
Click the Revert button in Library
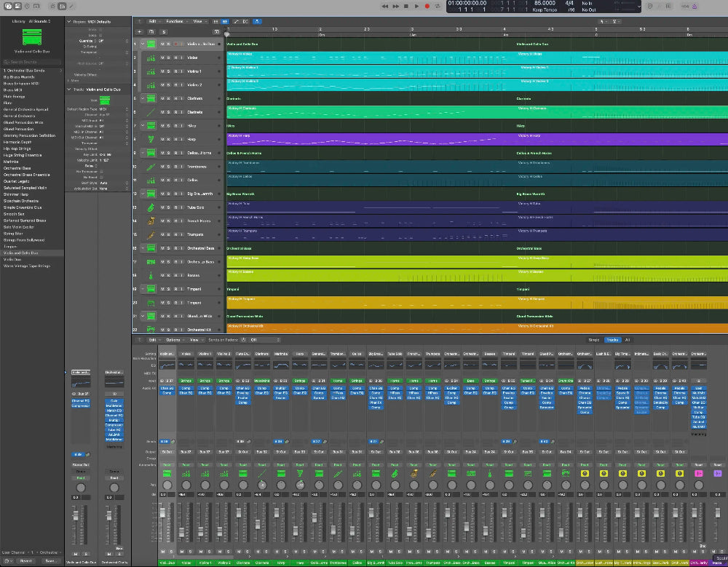tap(26, 561)
